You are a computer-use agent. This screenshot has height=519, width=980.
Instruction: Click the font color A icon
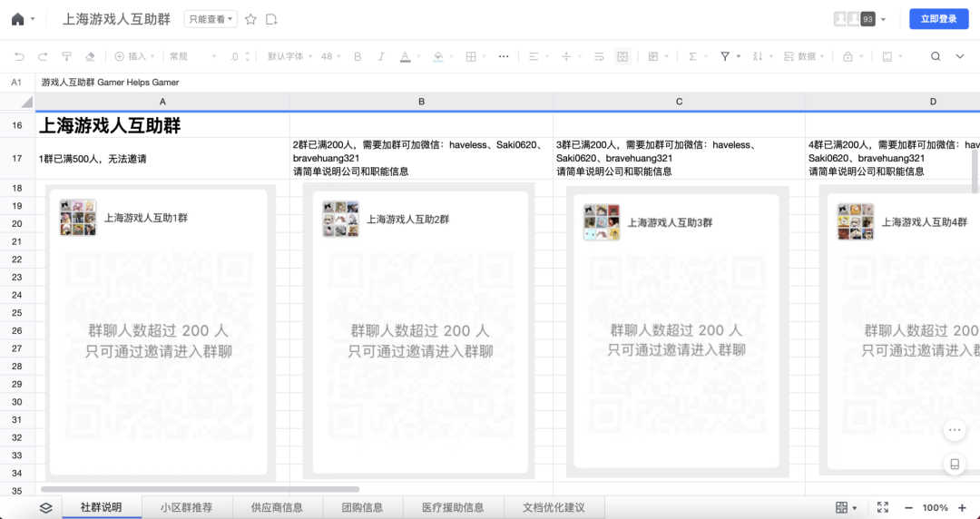(x=405, y=56)
